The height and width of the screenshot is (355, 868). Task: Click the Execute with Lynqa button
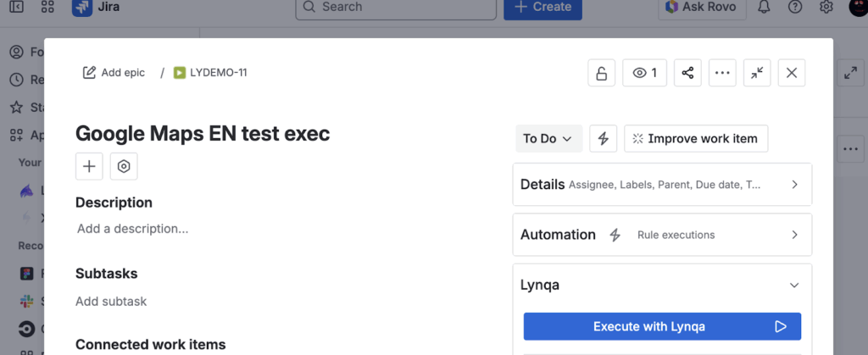662,326
